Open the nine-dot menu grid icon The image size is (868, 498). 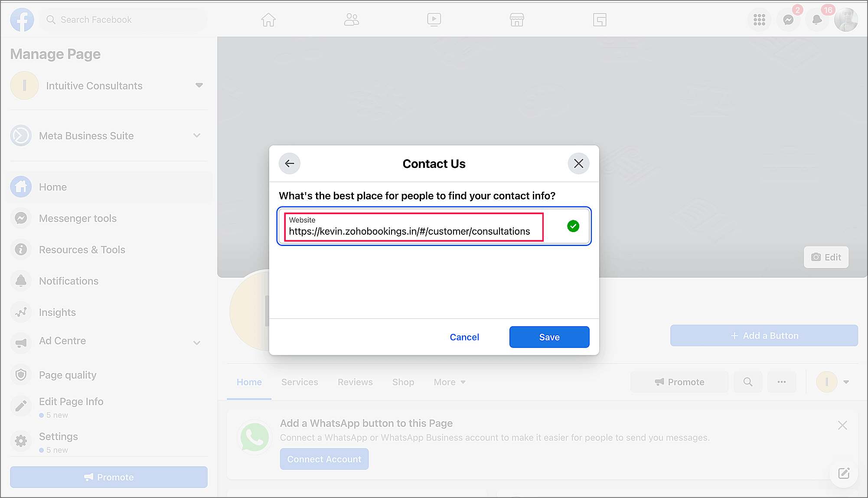coord(759,20)
